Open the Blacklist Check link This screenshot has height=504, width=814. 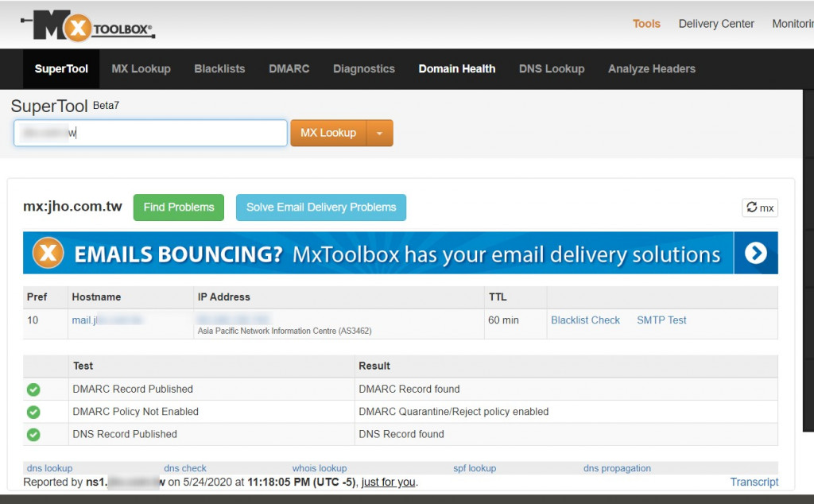(586, 320)
